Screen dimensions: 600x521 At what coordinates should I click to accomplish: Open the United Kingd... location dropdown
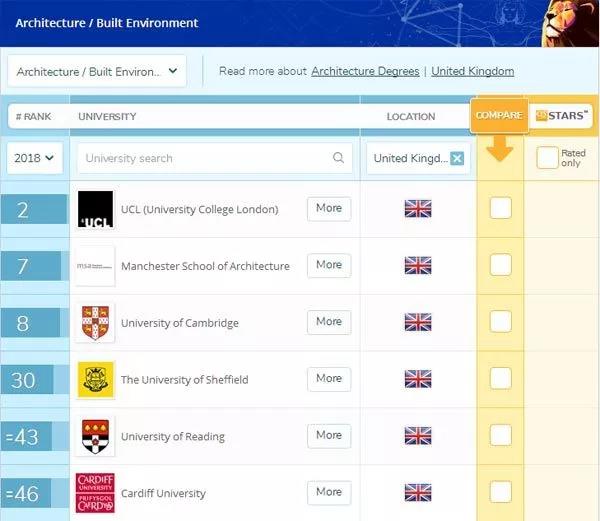[418, 158]
